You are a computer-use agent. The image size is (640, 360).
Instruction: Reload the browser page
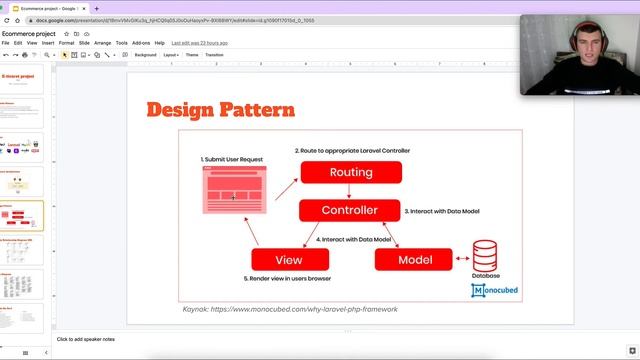coord(7,20)
